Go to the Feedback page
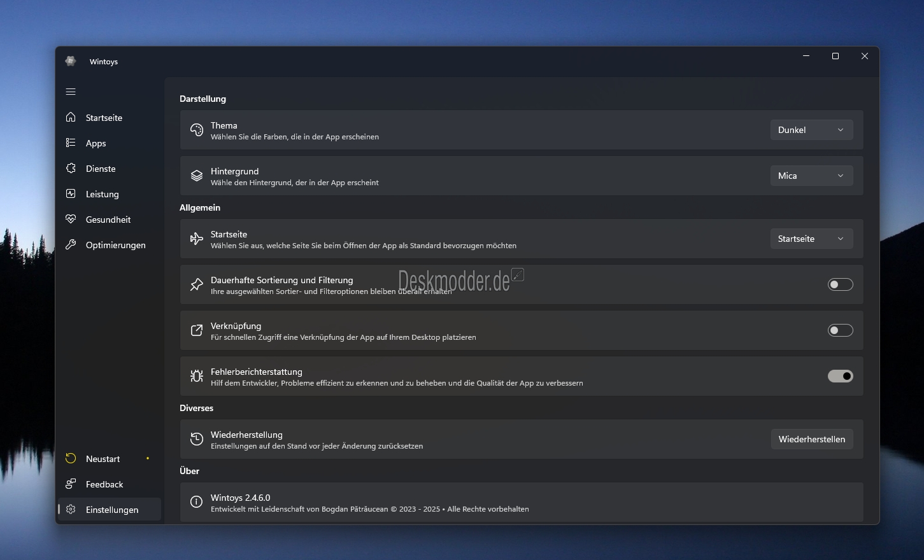This screenshot has width=924, height=560. pyautogui.click(x=104, y=484)
